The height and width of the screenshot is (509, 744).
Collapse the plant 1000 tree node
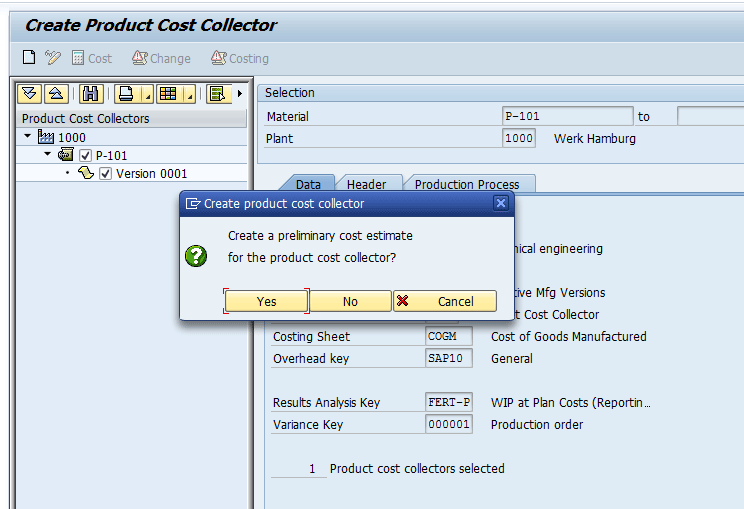28,137
